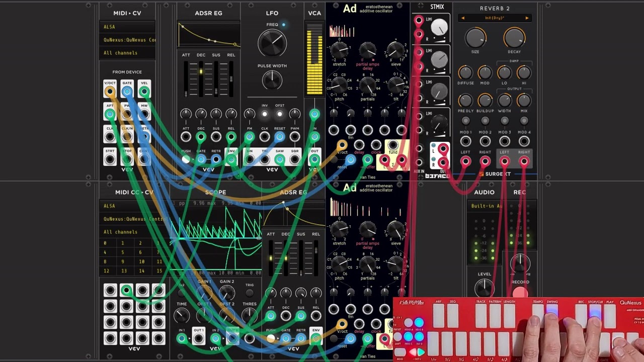Image resolution: width=644 pixels, height=362 pixels.
Task: Open MIDI-CV ALSA driver dropdown
Action: (127, 27)
